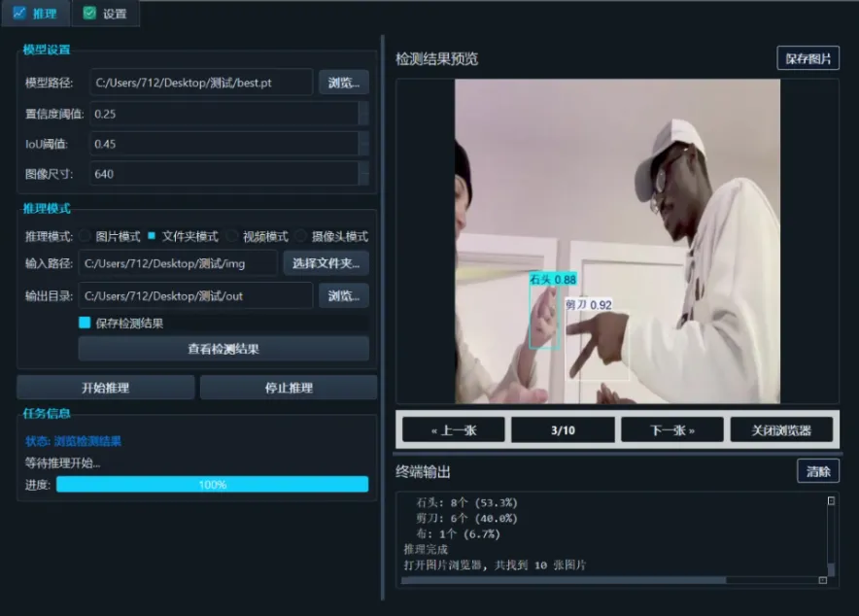Click the 输出目录 input field
The image size is (859, 616).
[195, 295]
